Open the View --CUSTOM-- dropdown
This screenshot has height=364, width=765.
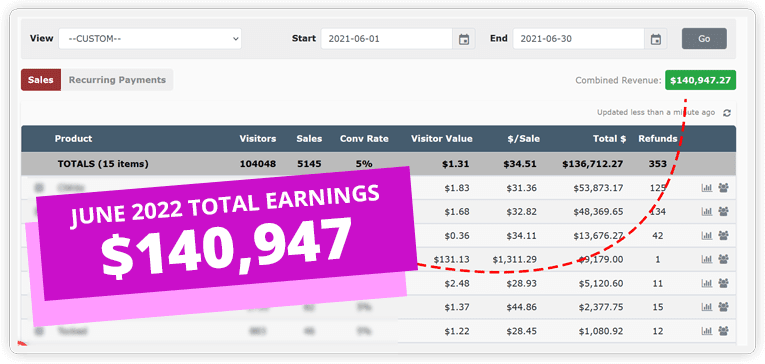150,39
